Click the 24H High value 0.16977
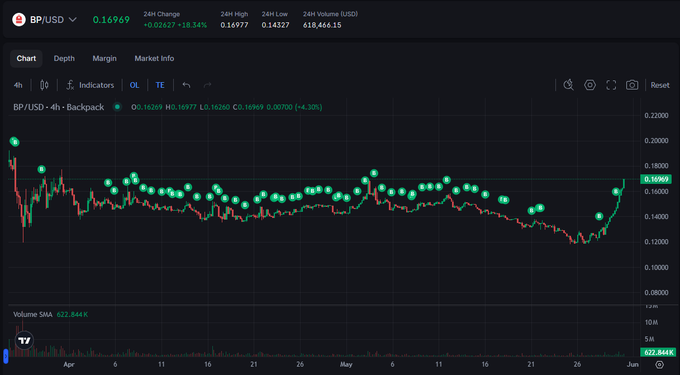Screen dimensions: 680x375 click(234, 25)
